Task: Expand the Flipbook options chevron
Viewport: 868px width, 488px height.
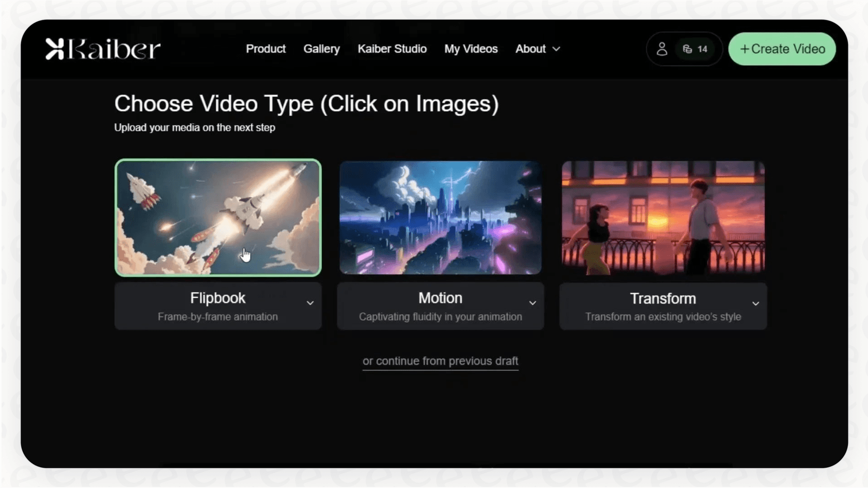Action: tap(310, 303)
